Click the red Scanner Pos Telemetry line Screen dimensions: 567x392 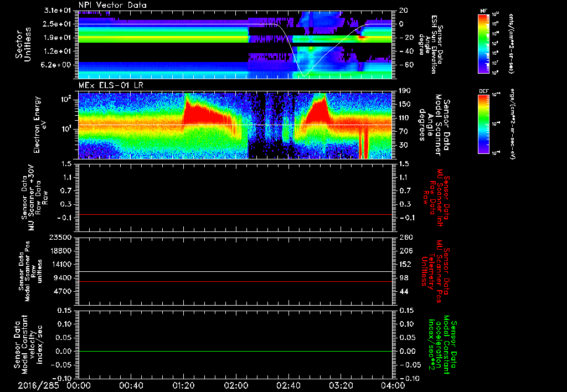(x=235, y=281)
